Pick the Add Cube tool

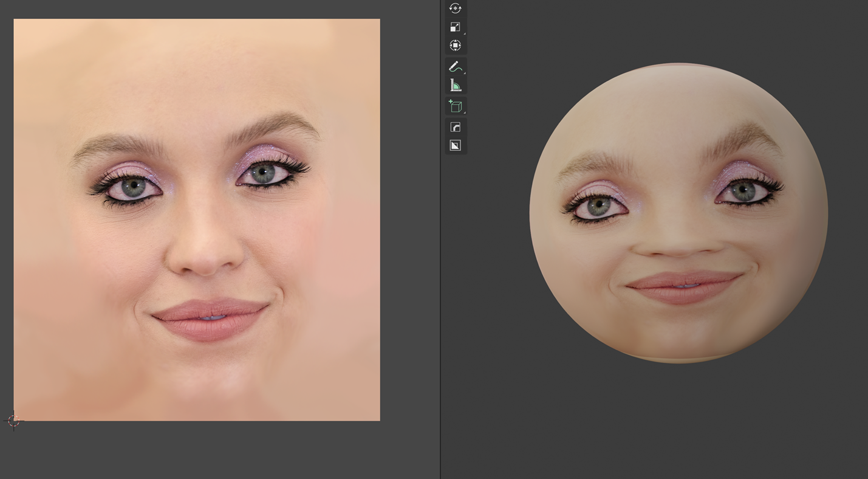tap(455, 106)
